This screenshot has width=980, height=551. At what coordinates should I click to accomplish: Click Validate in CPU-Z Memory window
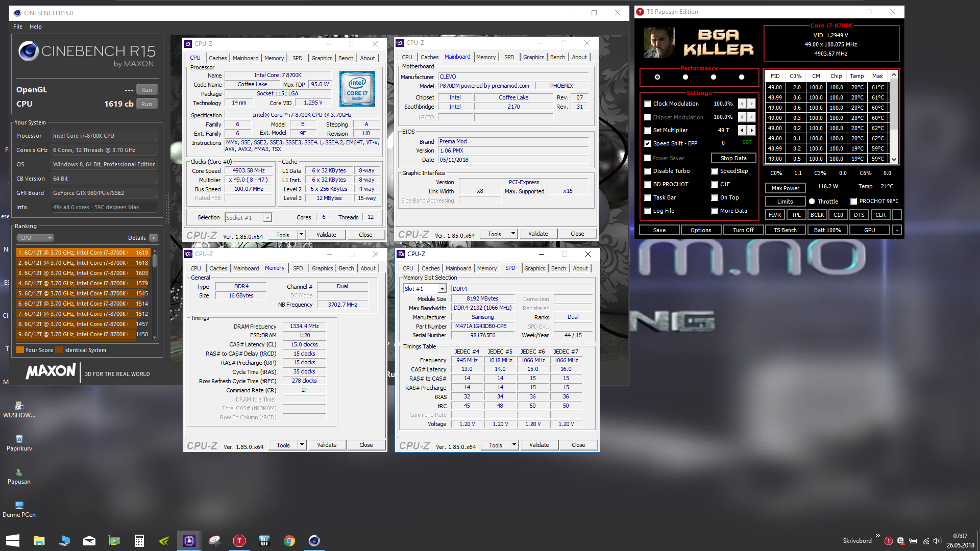click(x=327, y=445)
